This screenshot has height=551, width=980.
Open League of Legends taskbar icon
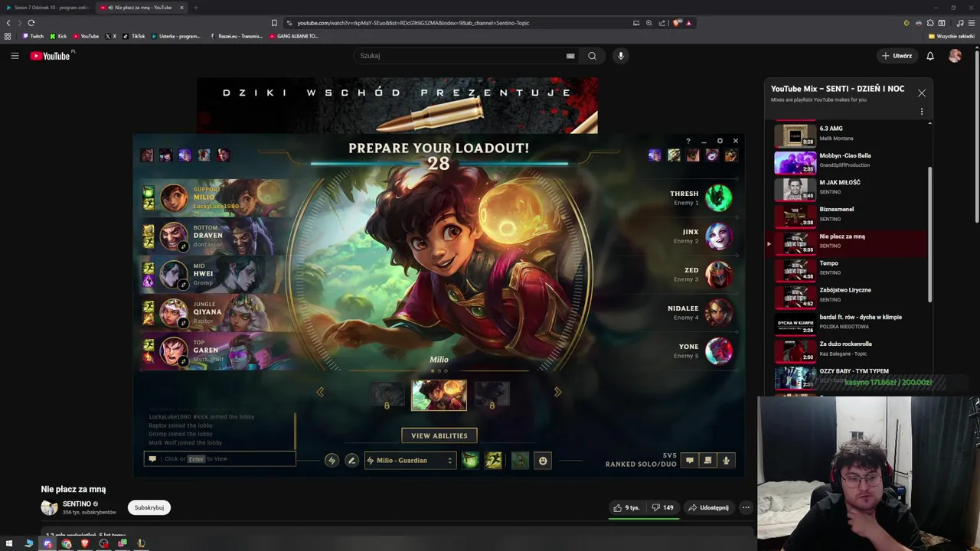click(141, 543)
